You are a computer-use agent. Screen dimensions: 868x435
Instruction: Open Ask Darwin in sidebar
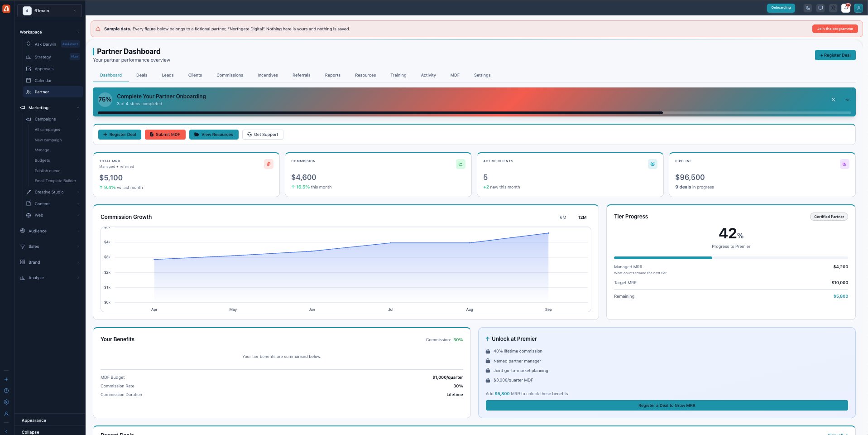(x=53, y=44)
